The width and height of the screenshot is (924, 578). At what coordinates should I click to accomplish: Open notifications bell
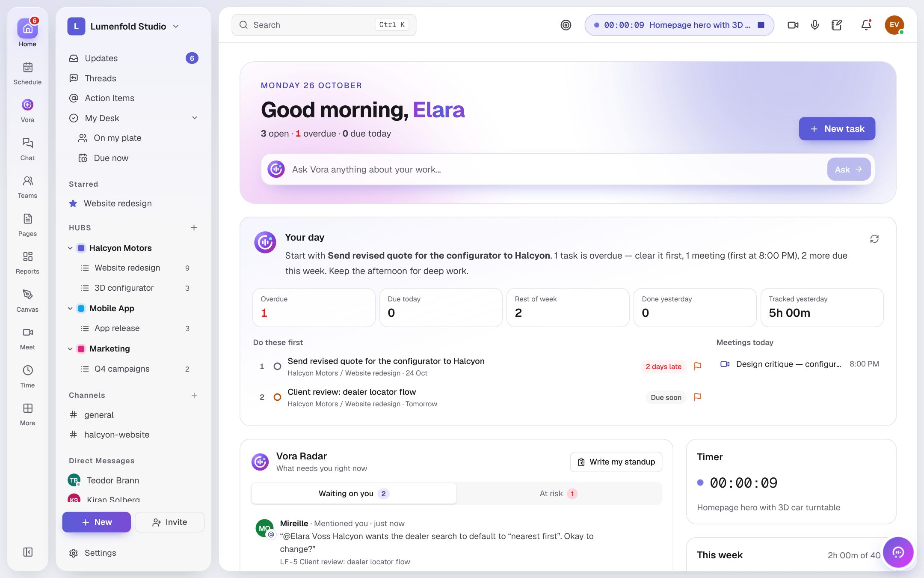coord(866,25)
